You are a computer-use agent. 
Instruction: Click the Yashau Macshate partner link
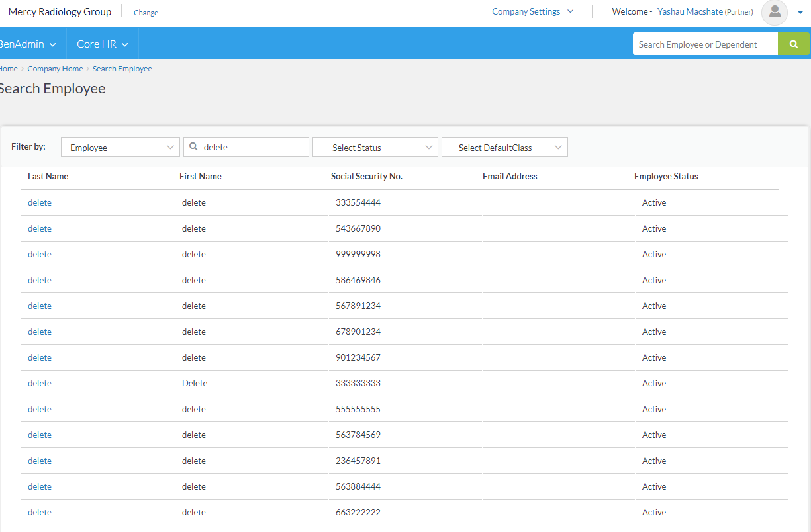coord(691,11)
